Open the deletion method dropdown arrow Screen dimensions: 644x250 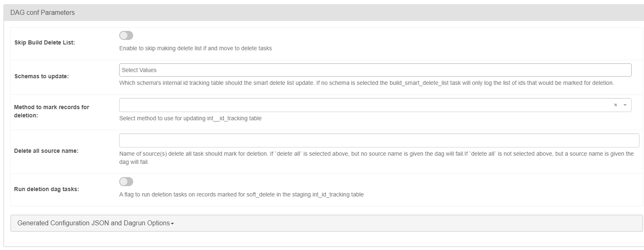coord(625,105)
